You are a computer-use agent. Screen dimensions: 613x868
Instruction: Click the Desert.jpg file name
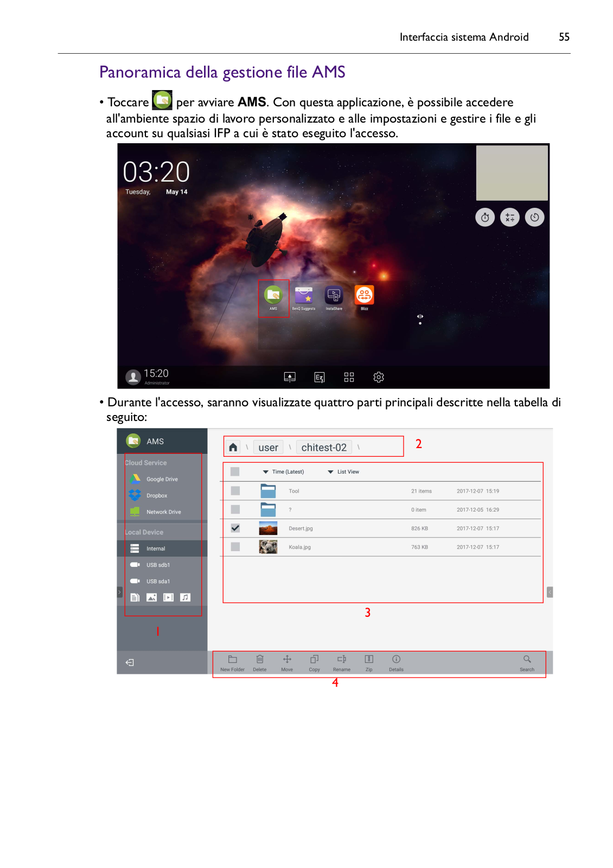point(301,528)
